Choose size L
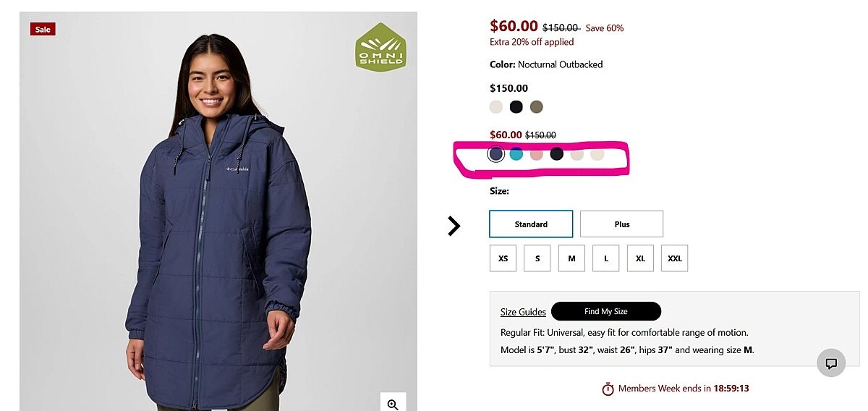Screen dimensions: 868x411 pyautogui.click(x=606, y=258)
